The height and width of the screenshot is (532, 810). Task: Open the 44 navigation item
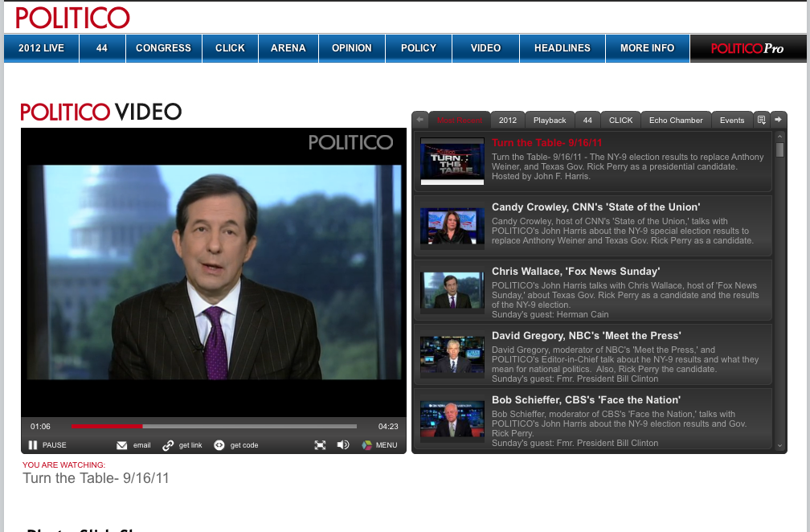[102, 48]
